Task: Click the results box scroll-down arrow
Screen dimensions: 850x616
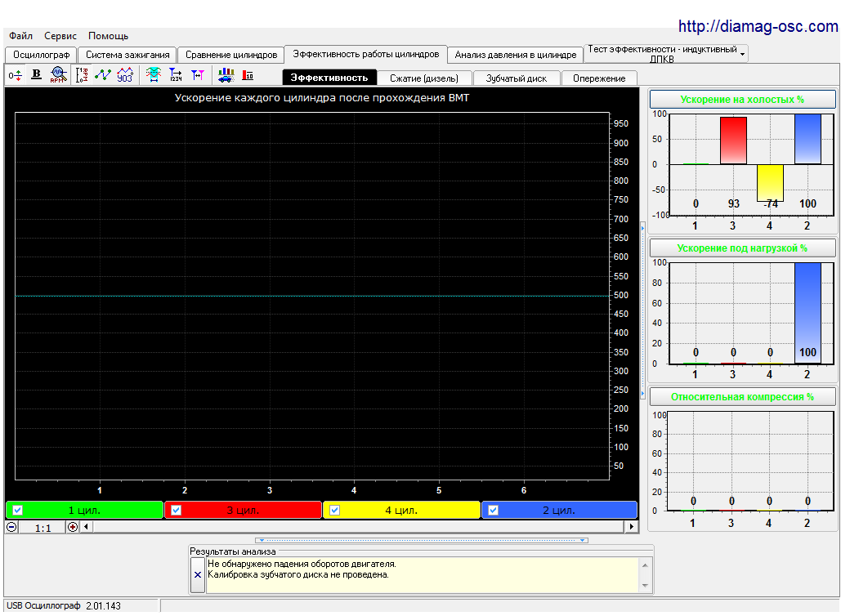Action: (645, 585)
